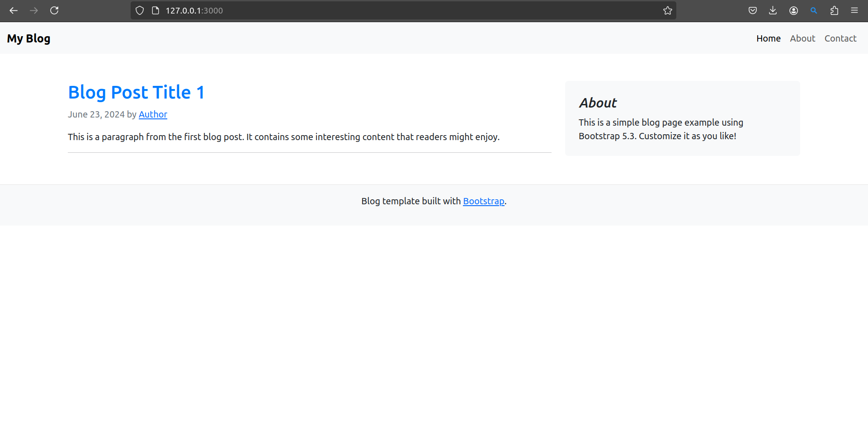Click the browser back arrow
The image size is (868, 447).
pos(14,10)
